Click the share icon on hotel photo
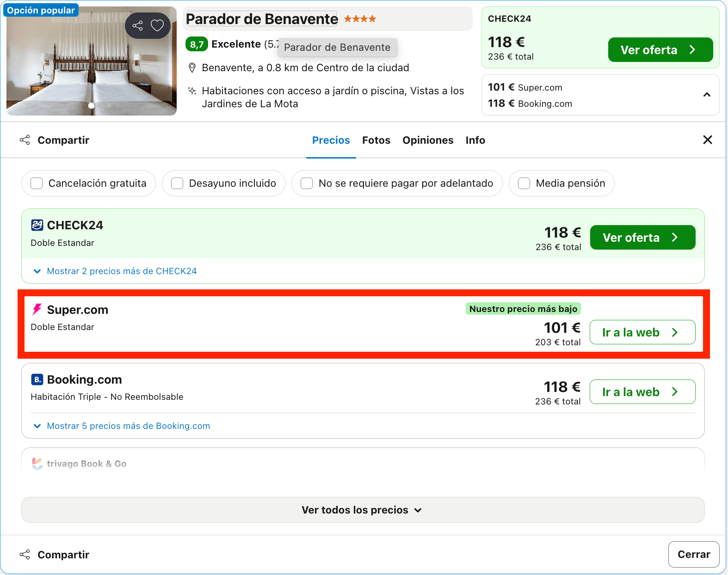 [137, 25]
